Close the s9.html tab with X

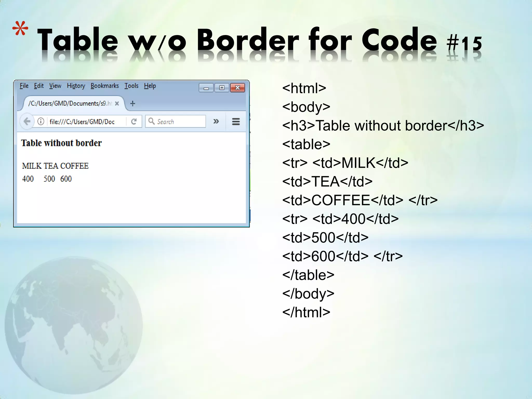[x=117, y=103]
